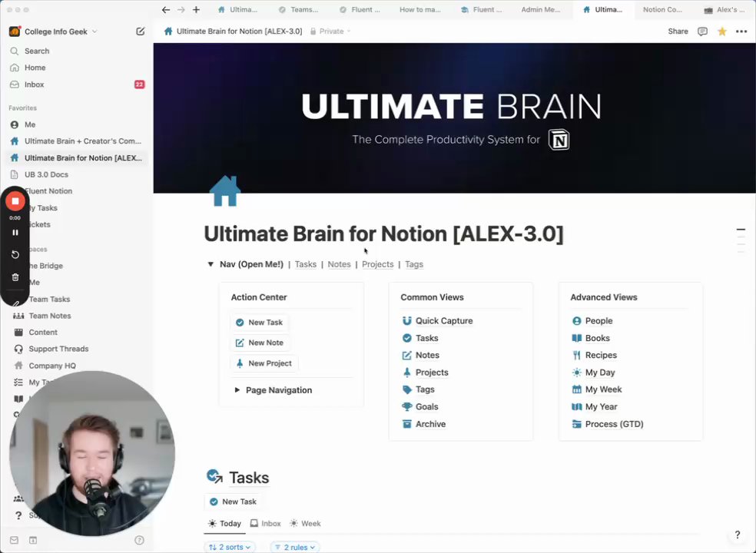Viewport: 756px width, 553px height.
Task: Pause the recording
Action: (x=15, y=233)
